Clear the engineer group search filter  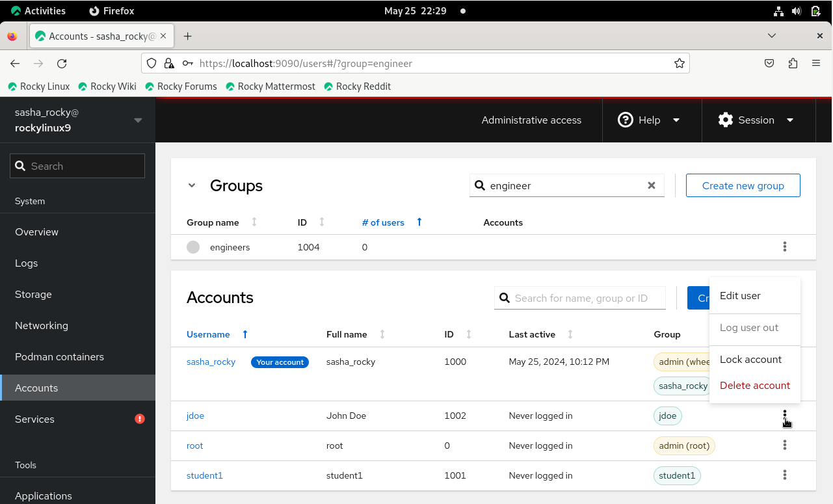coord(651,185)
